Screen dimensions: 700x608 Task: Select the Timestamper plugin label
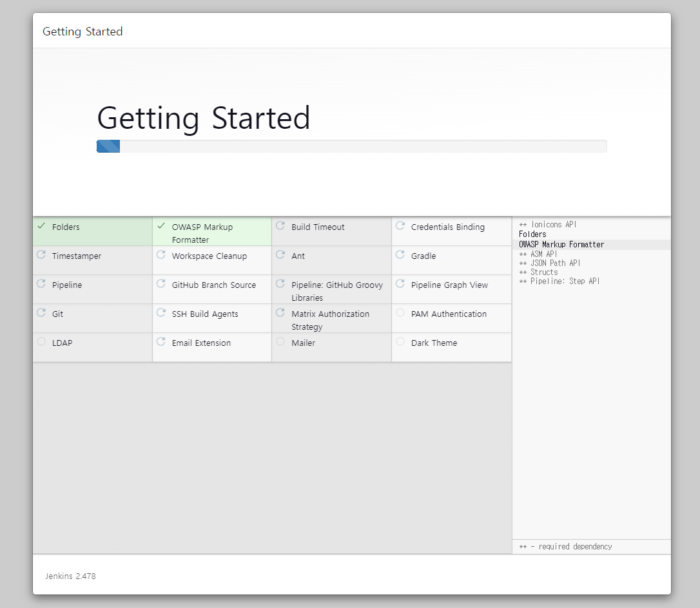[77, 256]
